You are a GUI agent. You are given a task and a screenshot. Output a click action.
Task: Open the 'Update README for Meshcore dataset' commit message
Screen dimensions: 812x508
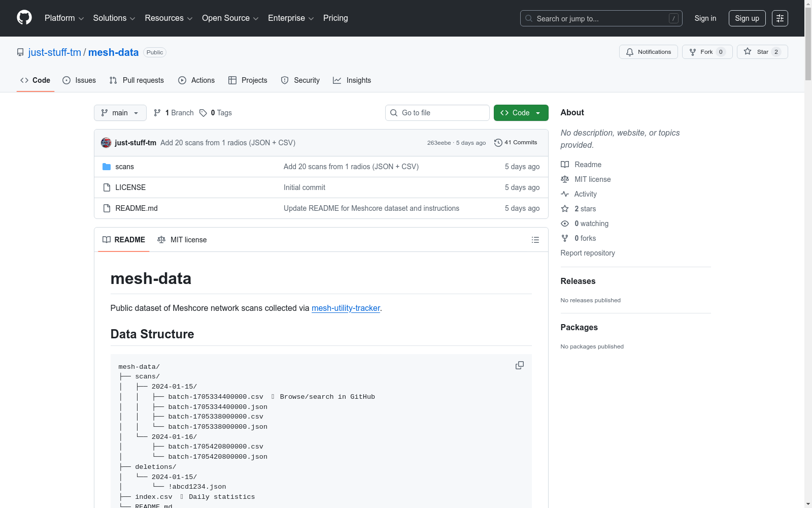point(371,208)
